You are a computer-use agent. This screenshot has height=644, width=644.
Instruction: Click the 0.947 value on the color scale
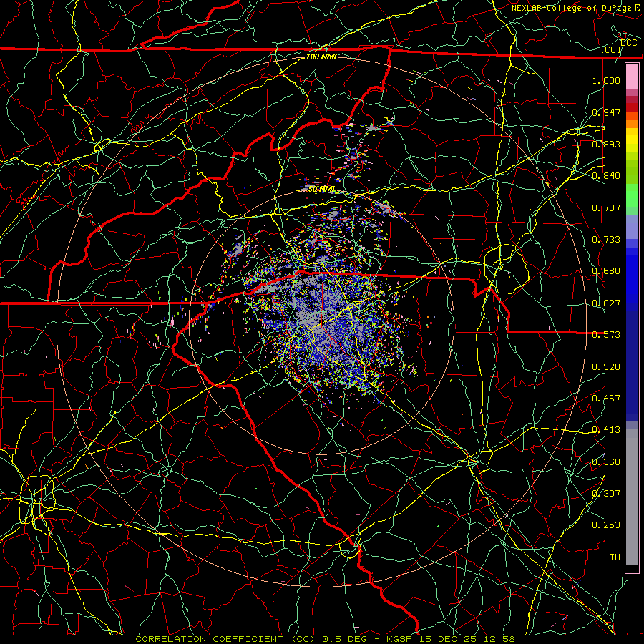[606, 112]
